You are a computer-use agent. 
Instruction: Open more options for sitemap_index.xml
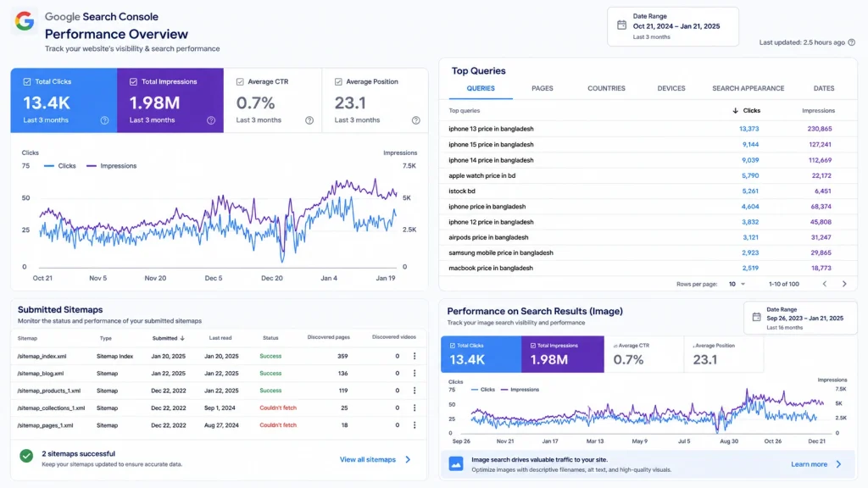click(x=415, y=357)
